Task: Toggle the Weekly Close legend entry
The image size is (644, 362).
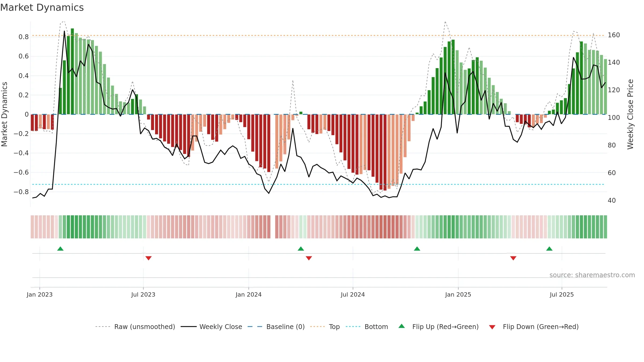Action: point(211,327)
